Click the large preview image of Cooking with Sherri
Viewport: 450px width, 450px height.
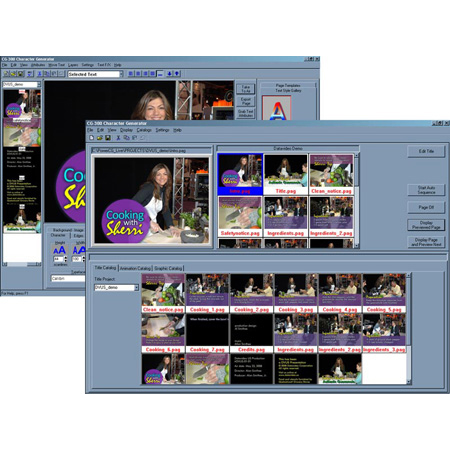click(152, 201)
